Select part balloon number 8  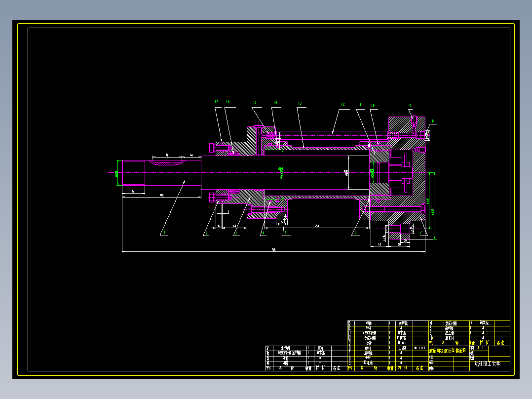pos(433,121)
